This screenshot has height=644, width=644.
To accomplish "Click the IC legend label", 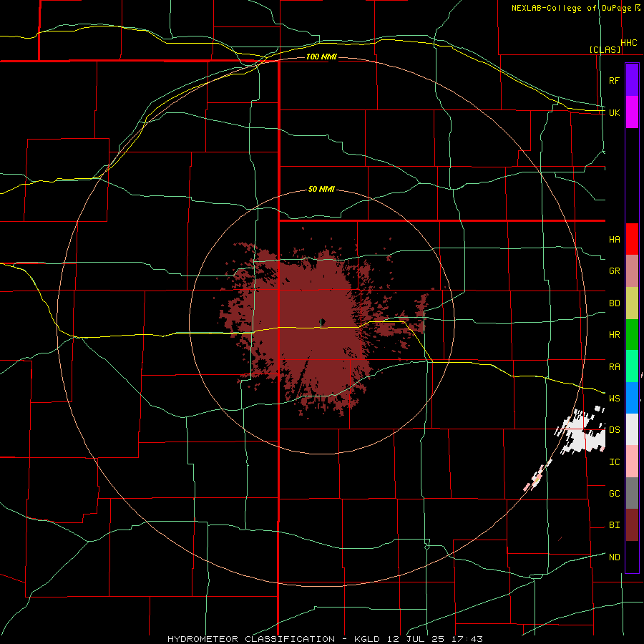I will (x=615, y=462).
